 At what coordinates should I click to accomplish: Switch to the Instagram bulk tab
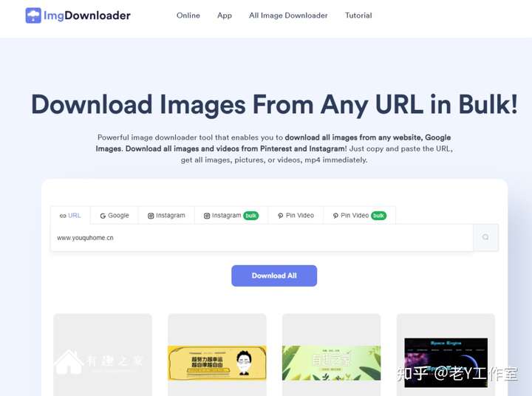(x=231, y=216)
